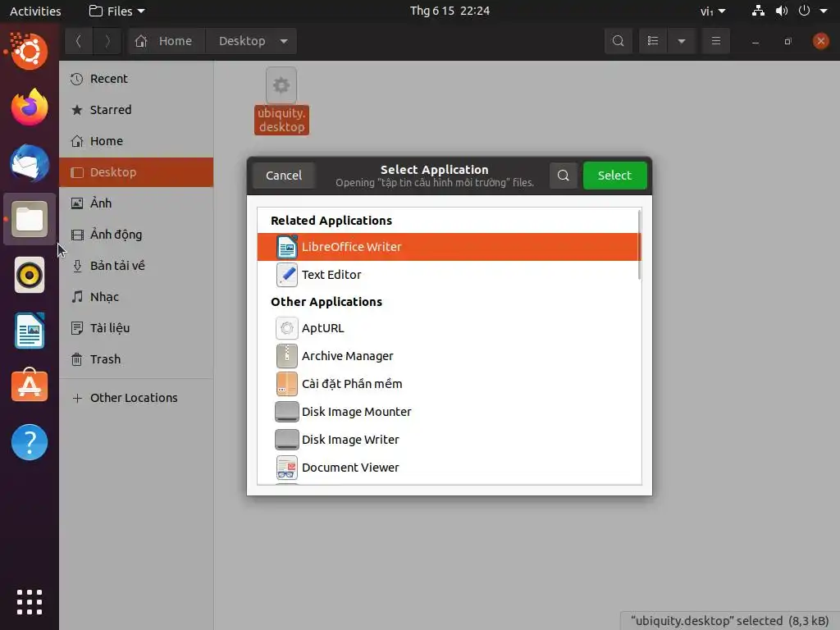Screen dimensions: 840x630
Task: Click the AptURL application icon
Action: point(286,328)
